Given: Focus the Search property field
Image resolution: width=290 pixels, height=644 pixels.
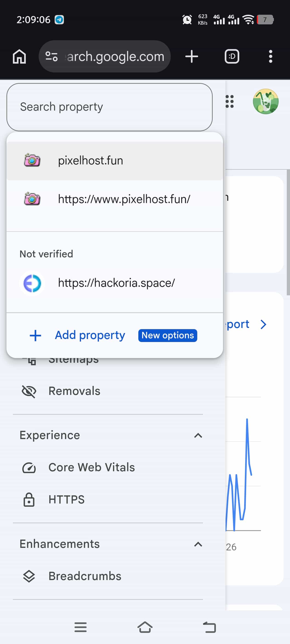Looking at the screenshot, I should click(x=110, y=107).
